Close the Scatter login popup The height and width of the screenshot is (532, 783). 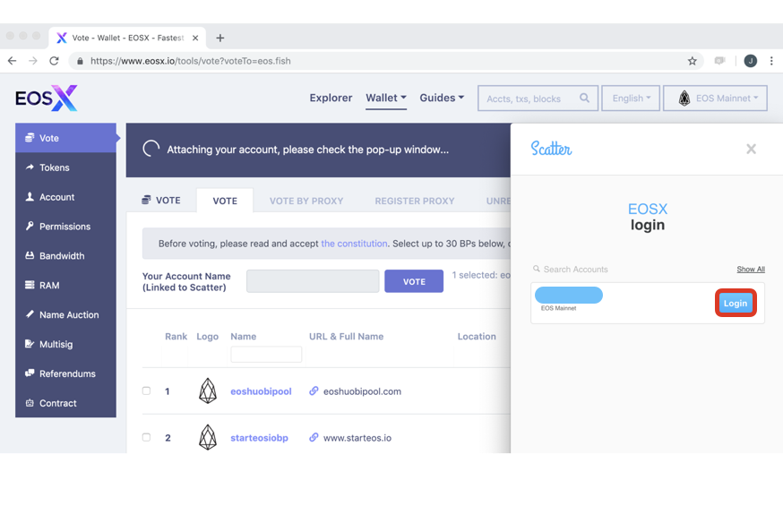pyautogui.click(x=751, y=149)
